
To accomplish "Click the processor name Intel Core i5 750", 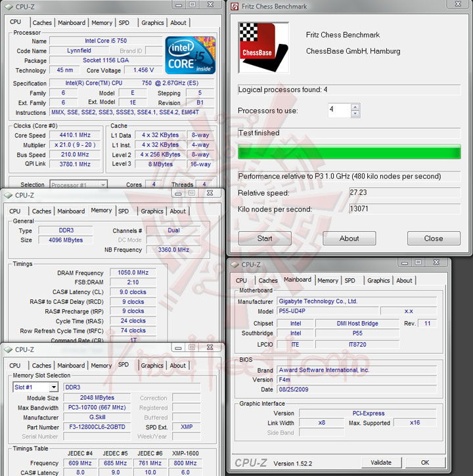I will (106, 41).
